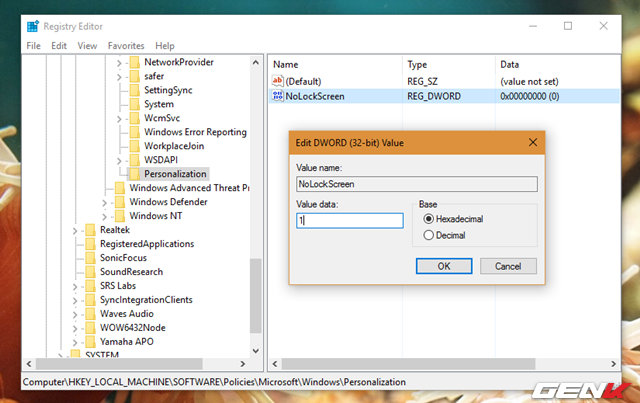
Task: Click the Windows Error Reporting folder icon
Action: click(x=135, y=132)
